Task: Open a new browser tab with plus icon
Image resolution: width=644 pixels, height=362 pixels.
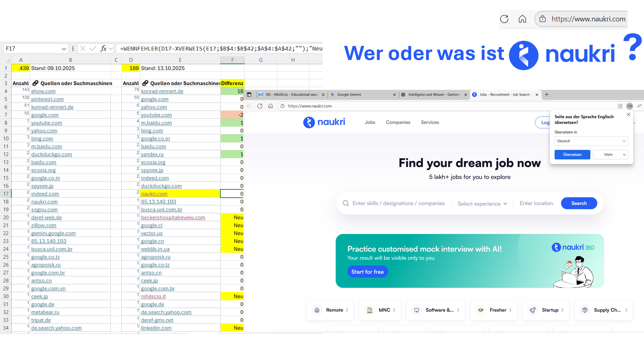Action: tap(547, 95)
